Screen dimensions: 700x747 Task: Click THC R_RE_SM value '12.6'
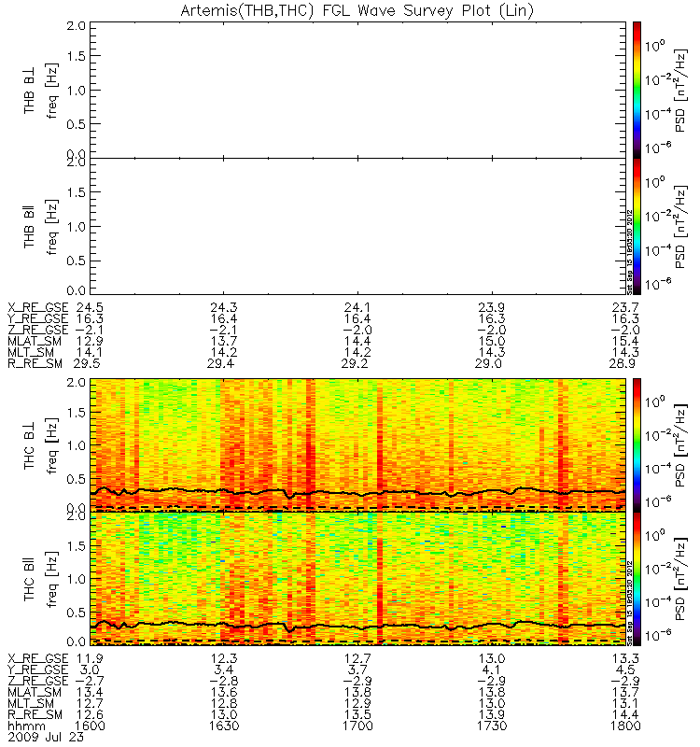90,714
